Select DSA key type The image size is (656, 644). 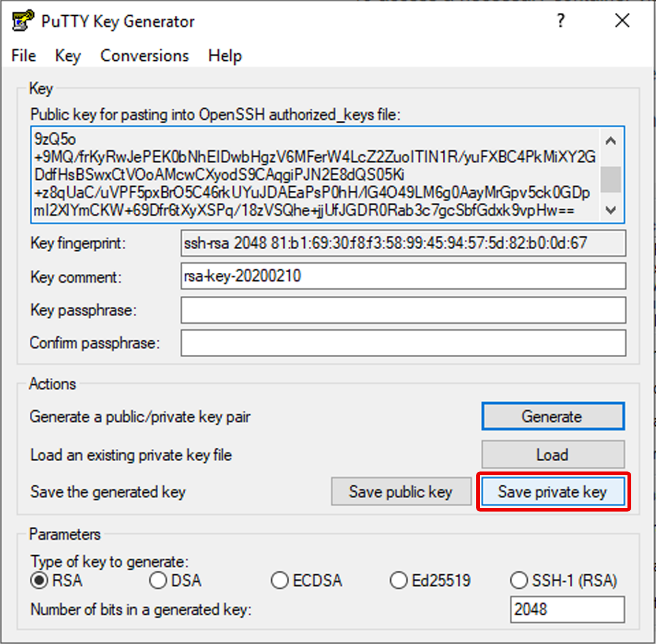coord(158,580)
